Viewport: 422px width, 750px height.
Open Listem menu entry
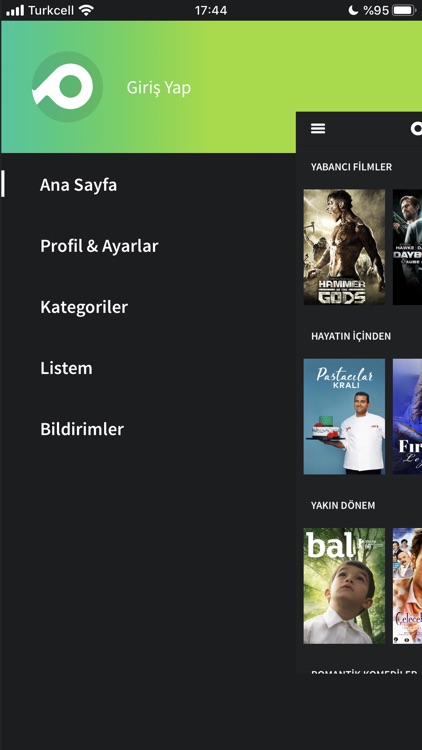[66, 368]
